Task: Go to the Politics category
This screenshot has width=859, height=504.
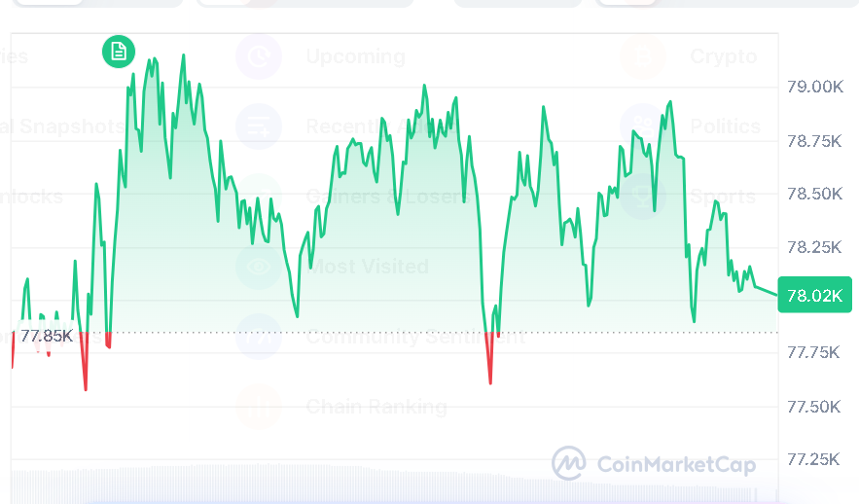Action: click(725, 126)
